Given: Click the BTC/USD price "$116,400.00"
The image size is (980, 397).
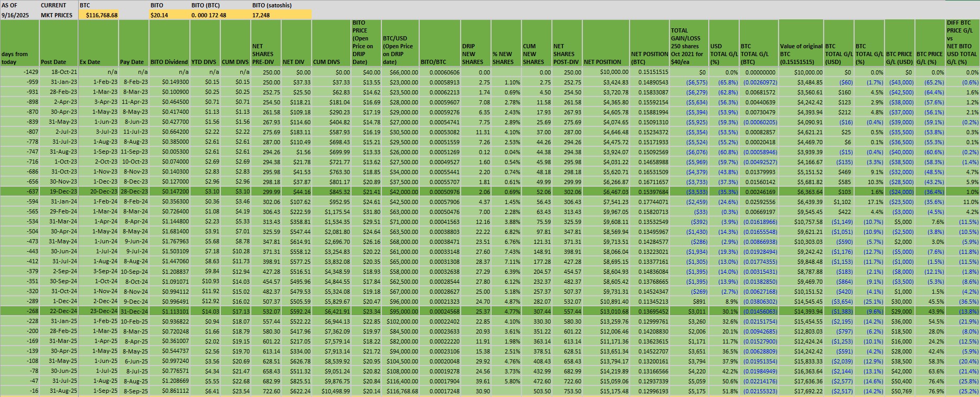Looking at the screenshot, I should (x=401, y=381).
